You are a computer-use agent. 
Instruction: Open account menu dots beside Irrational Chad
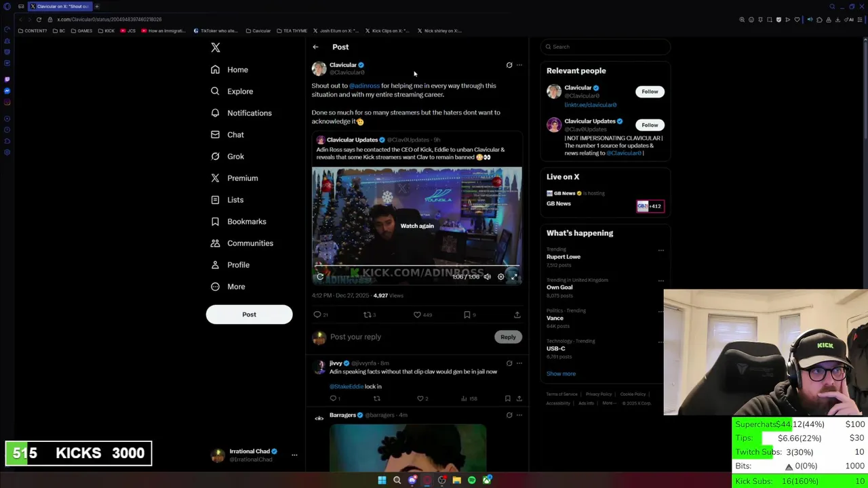coord(294,455)
